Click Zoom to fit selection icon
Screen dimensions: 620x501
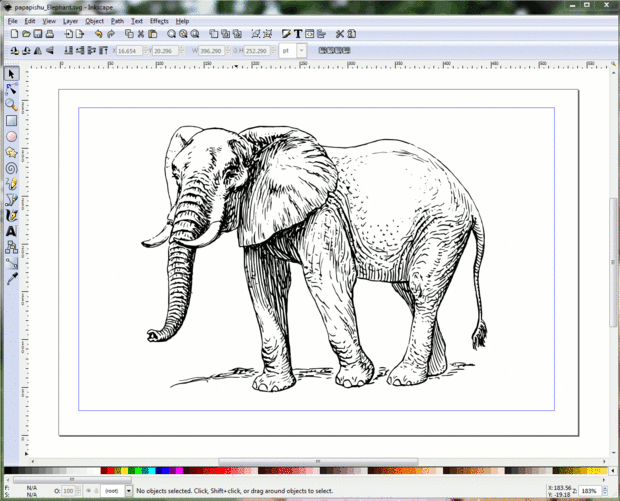[171, 34]
